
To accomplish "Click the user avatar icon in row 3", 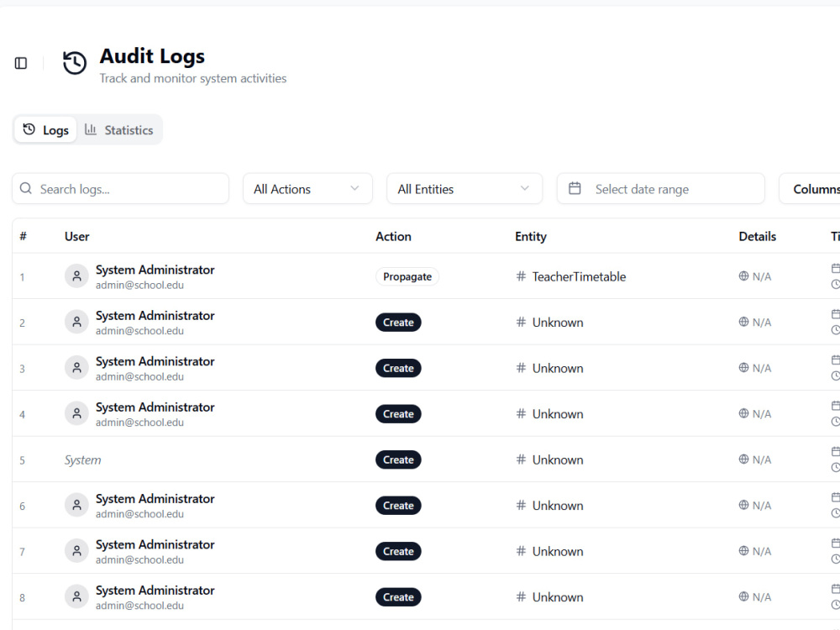I will 76,368.
